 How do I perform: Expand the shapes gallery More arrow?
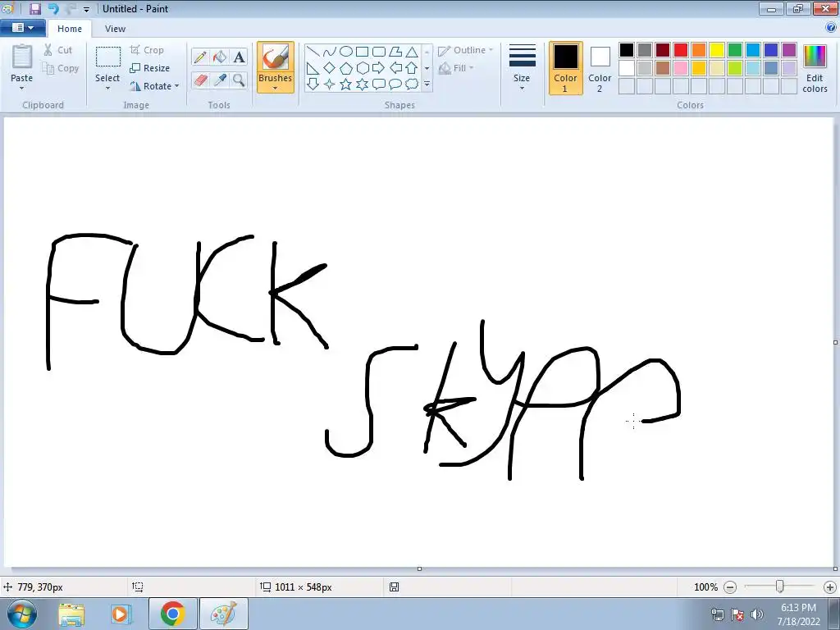coord(427,84)
